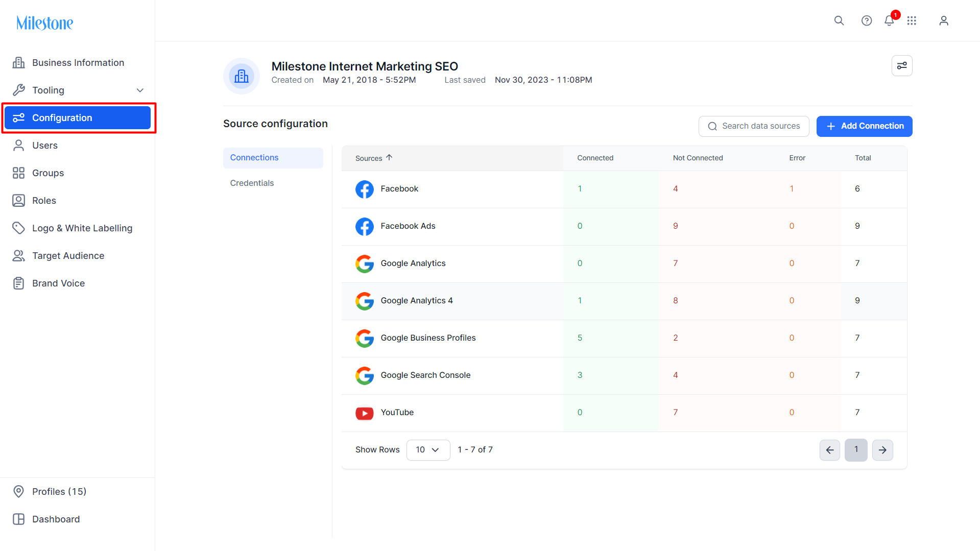Click the Add Connection button
Image resolution: width=980 pixels, height=551 pixels.
(864, 126)
